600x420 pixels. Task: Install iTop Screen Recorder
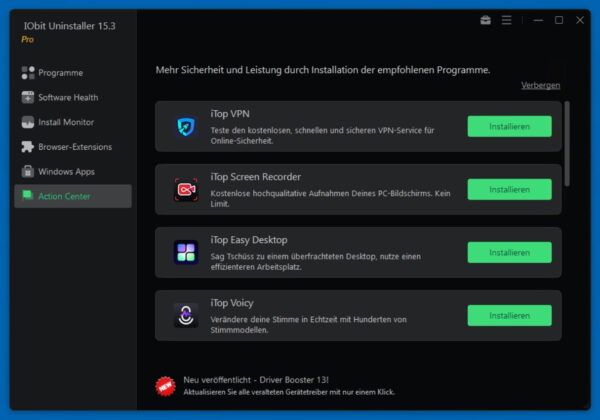pyautogui.click(x=509, y=189)
